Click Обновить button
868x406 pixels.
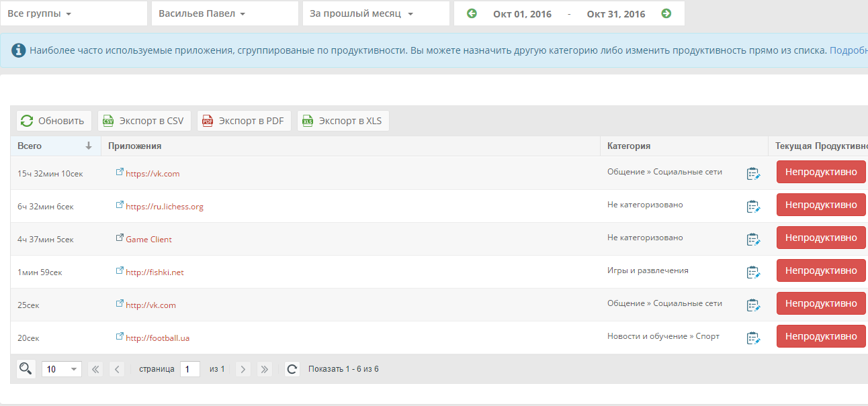click(54, 121)
